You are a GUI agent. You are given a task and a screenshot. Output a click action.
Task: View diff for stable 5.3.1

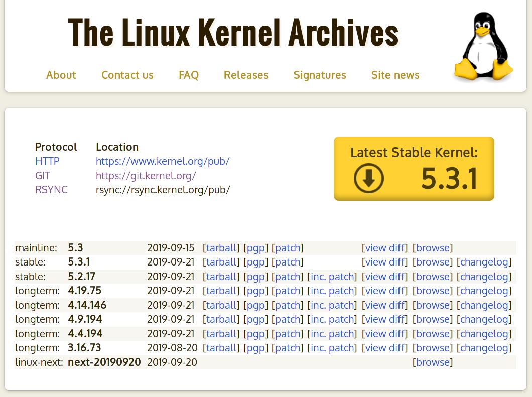(x=385, y=262)
